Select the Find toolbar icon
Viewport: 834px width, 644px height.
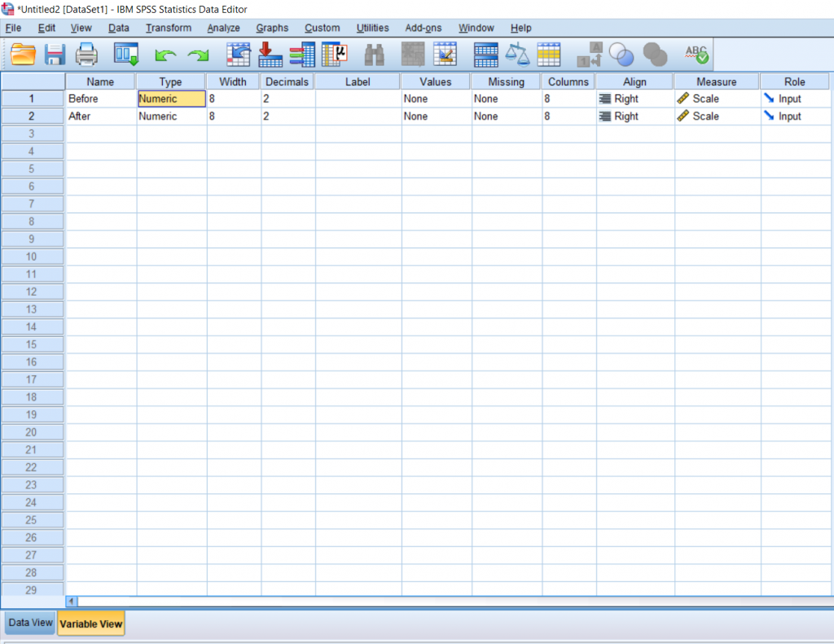[x=375, y=54]
